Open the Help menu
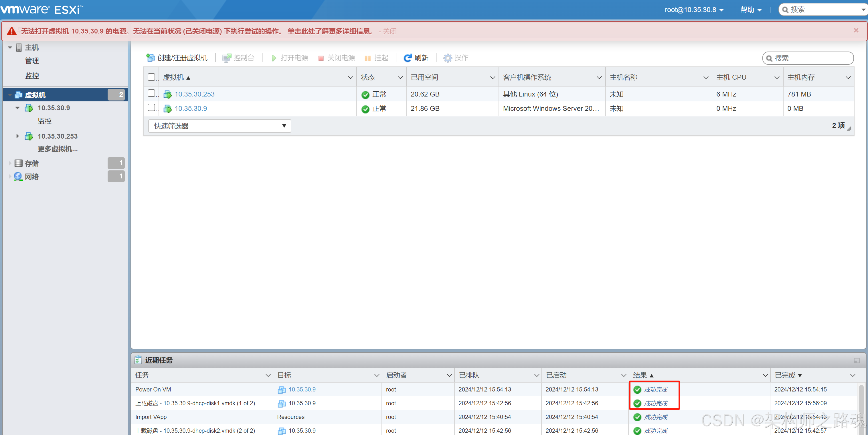Screen dimensions: 868x435 [750, 10]
